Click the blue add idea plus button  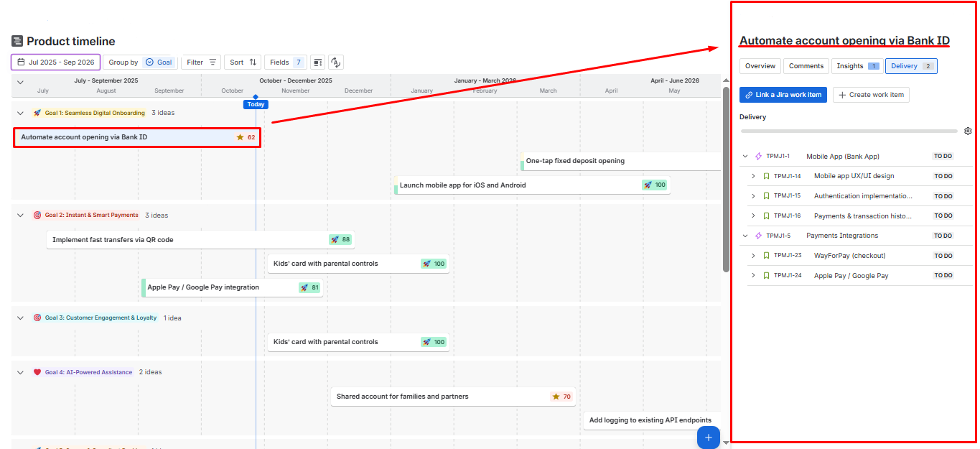[708, 438]
